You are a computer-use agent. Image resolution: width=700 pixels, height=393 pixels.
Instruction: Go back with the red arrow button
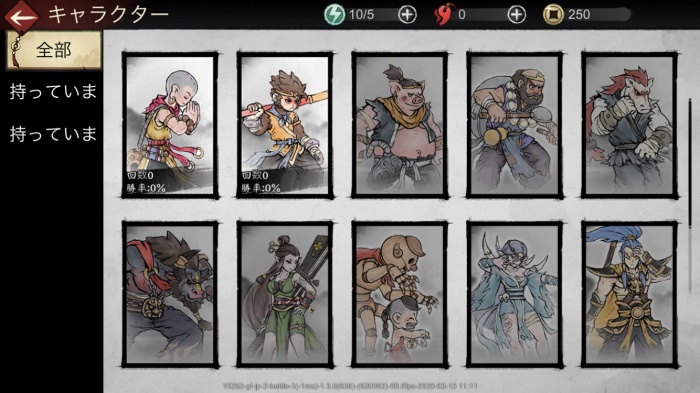[x=20, y=16]
